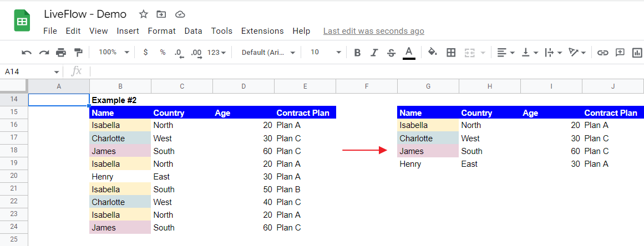This screenshot has width=644, height=246.
Task: Toggle italic formatting
Action: (x=374, y=53)
